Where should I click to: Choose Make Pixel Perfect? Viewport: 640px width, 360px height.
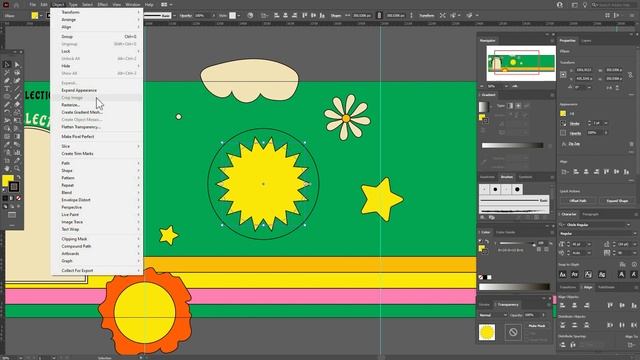pos(96,136)
